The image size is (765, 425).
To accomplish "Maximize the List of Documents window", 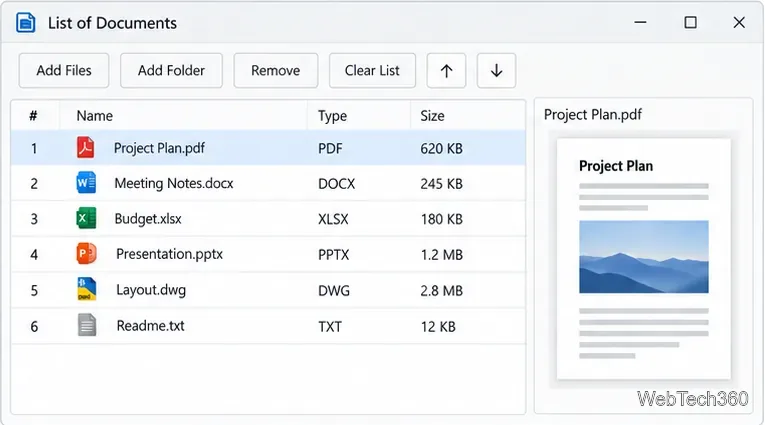I will coord(690,22).
